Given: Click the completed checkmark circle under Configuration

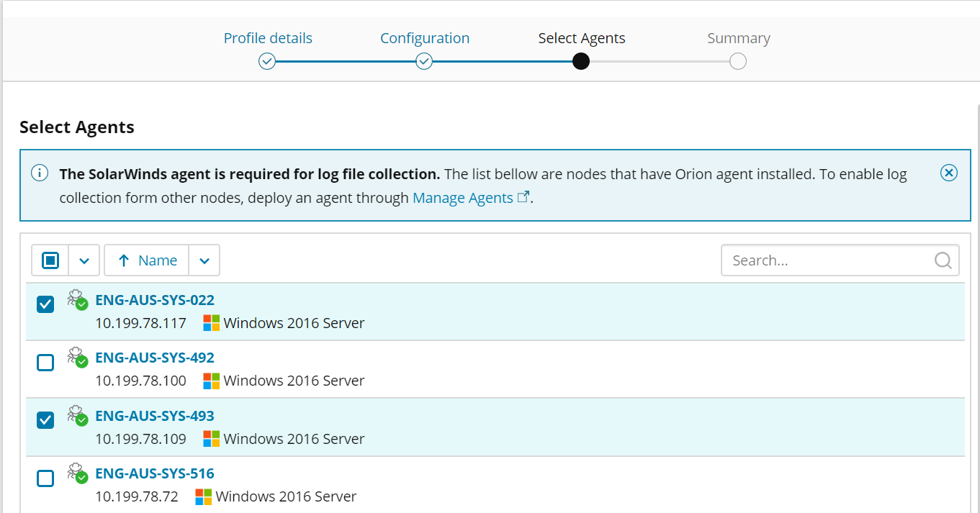Looking at the screenshot, I should tap(424, 62).
